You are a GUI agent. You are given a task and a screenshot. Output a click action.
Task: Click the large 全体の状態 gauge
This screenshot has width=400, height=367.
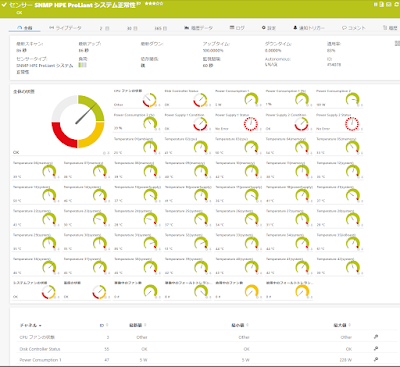coord(78,121)
